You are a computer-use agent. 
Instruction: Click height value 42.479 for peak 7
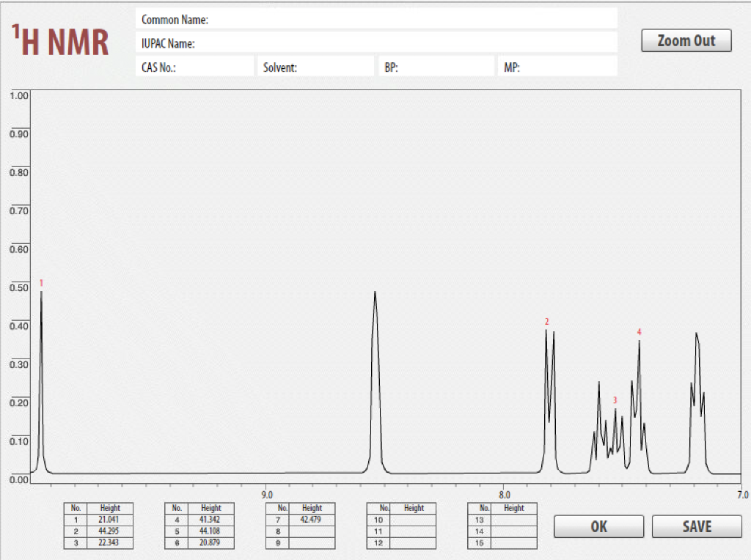coord(312,520)
